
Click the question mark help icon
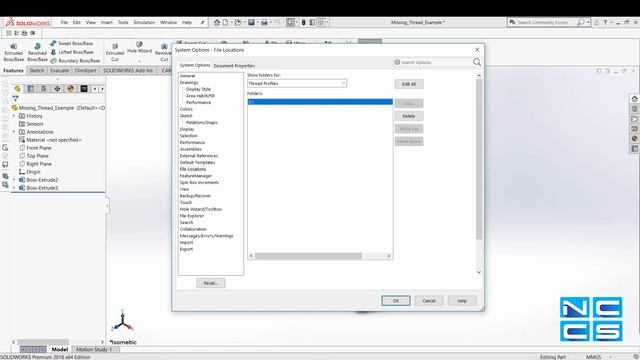click(x=605, y=22)
